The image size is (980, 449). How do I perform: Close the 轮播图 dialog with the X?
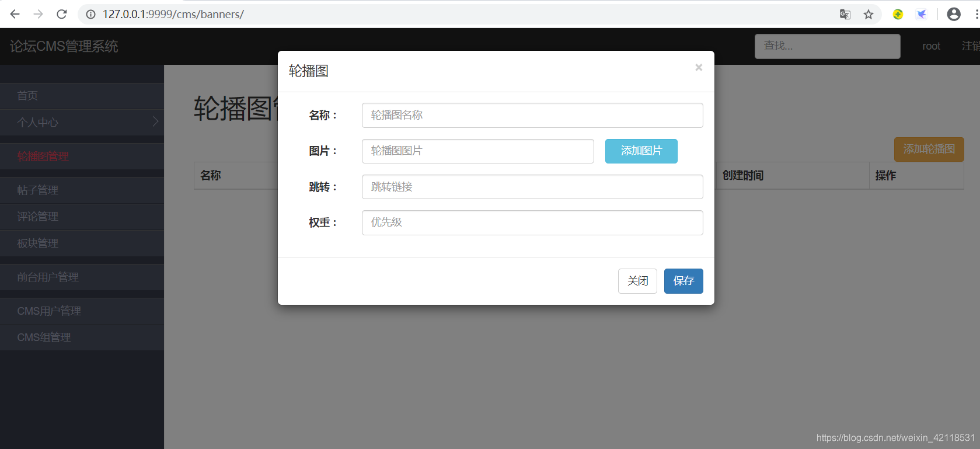coord(699,68)
